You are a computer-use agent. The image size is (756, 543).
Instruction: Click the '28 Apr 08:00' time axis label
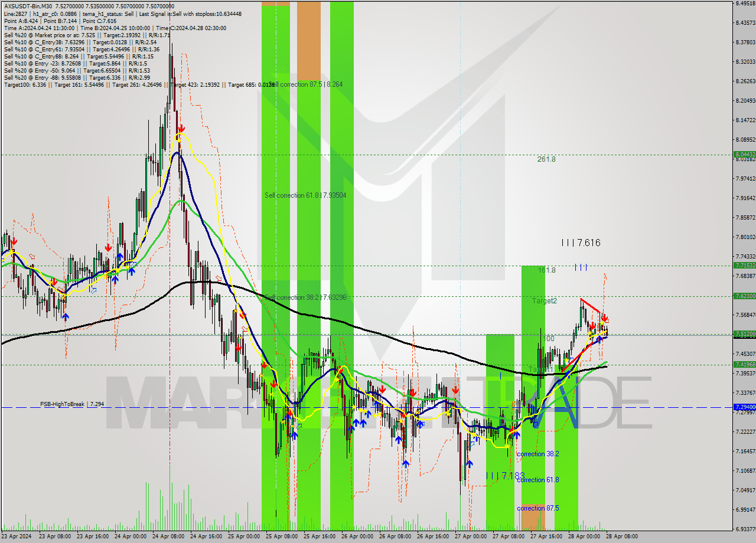click(621, 537)
